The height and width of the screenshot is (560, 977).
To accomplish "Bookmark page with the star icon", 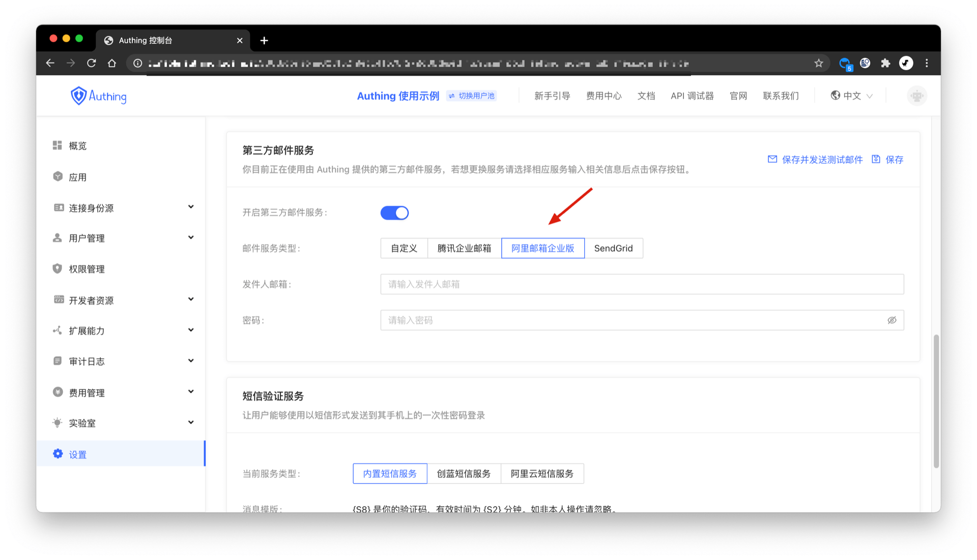I will pos(818,63).
